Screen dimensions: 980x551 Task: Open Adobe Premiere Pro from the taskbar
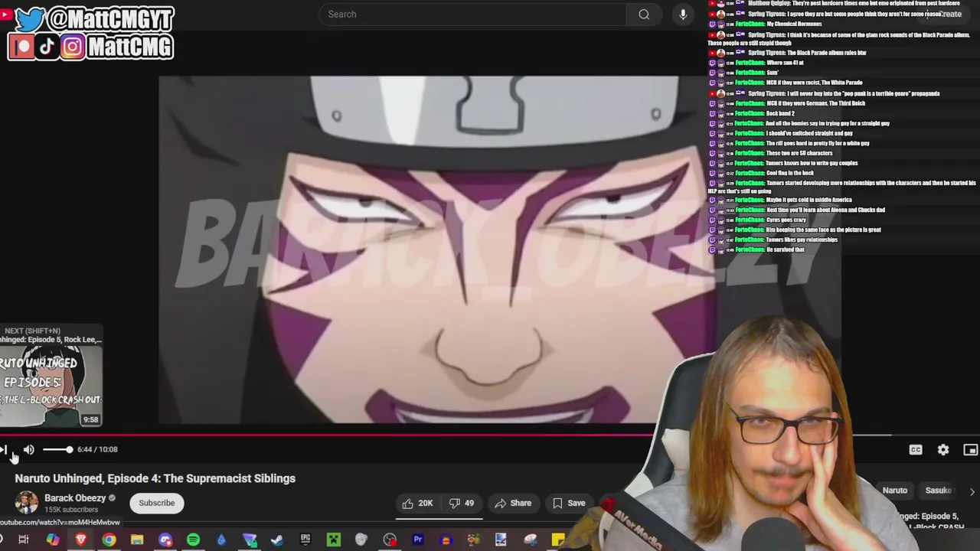[x=418, y=540]
